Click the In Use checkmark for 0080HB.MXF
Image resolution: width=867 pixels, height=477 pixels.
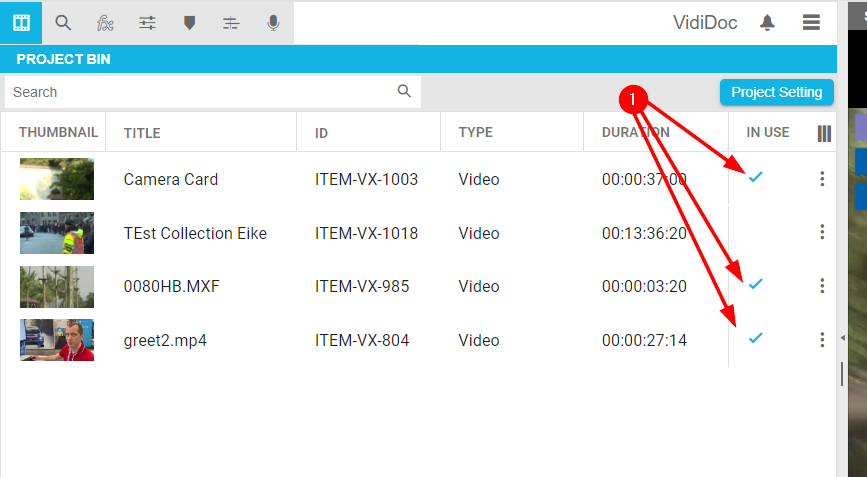coord(756,285)
